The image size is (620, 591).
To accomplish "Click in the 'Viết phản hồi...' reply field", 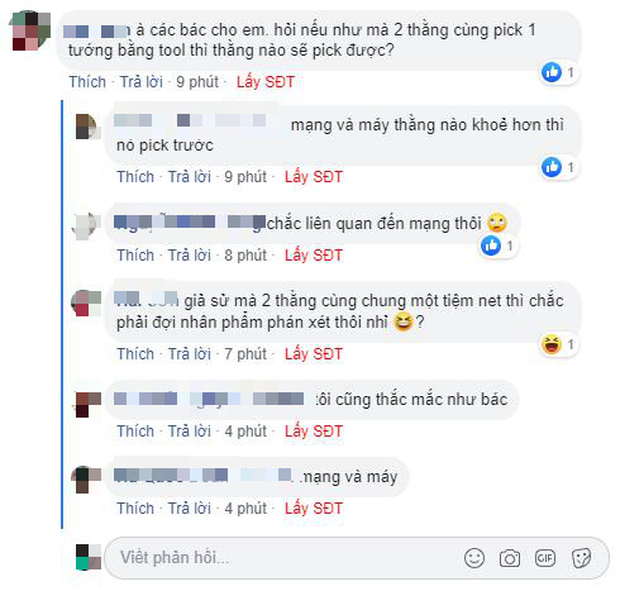I will click(x=356, y=558).
